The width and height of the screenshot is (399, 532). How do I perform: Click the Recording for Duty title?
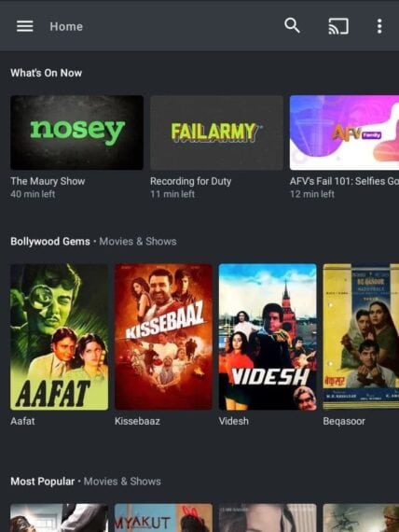pyautogui.click(x=191, y=181)
